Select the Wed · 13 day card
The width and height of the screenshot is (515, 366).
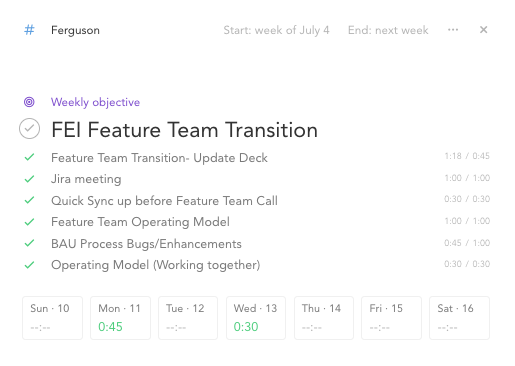[x=256, y=318]
